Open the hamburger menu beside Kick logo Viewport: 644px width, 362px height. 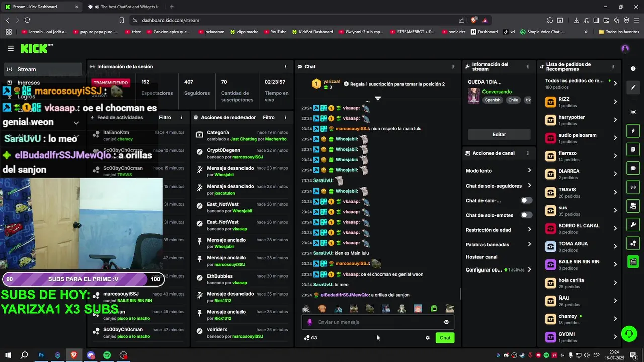pyautogui.click(x=11, y=49)
